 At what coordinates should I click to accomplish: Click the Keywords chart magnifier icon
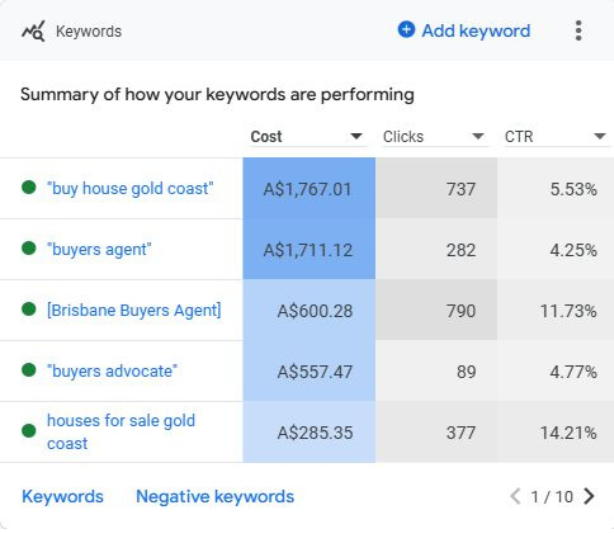33,31
